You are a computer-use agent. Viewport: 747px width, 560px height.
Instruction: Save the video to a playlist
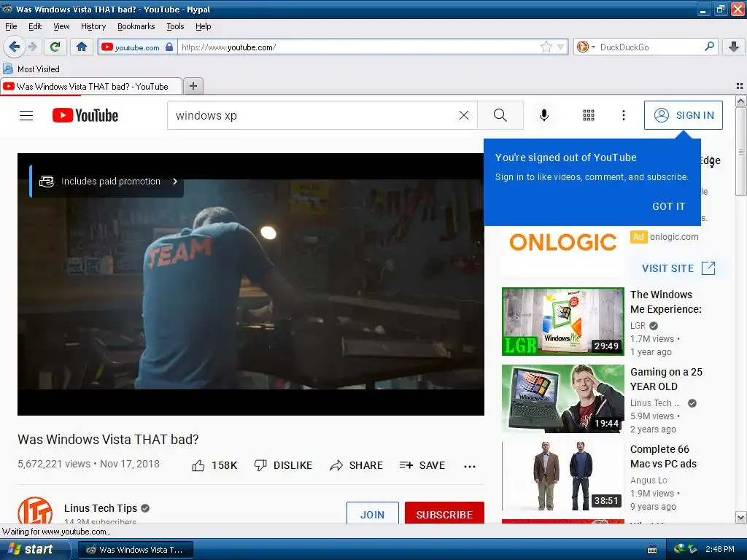(x=422, y=465)
